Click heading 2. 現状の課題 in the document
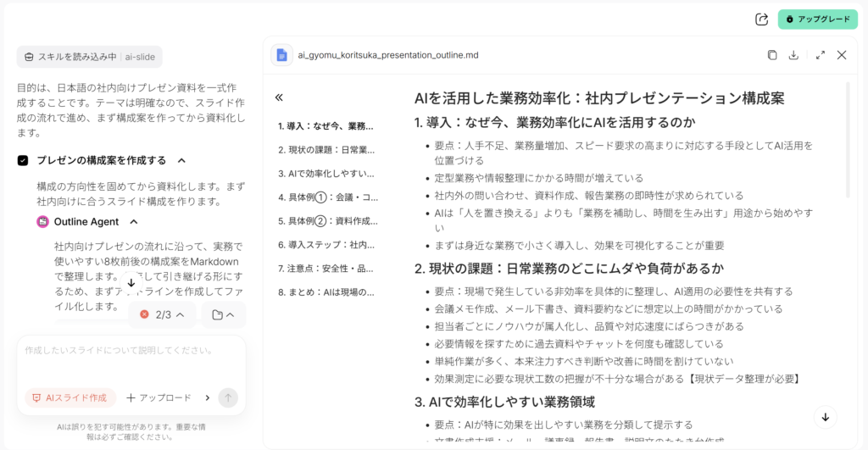Viewport: 868px width, 450px height. click(x=569, y=269)
